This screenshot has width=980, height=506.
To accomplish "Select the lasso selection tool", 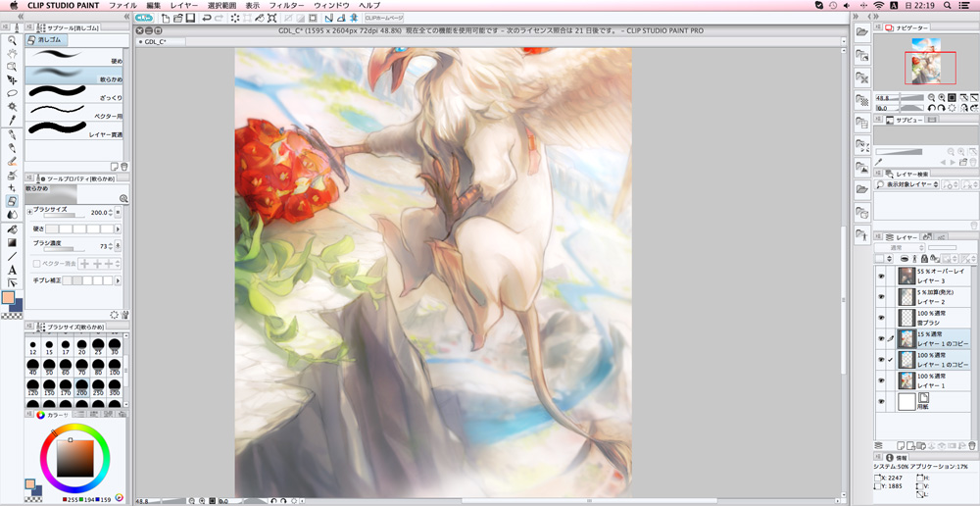I will (x=12, y=93).
